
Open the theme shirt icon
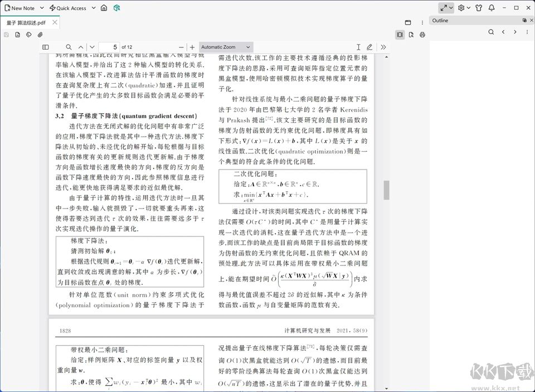point(479,8)
